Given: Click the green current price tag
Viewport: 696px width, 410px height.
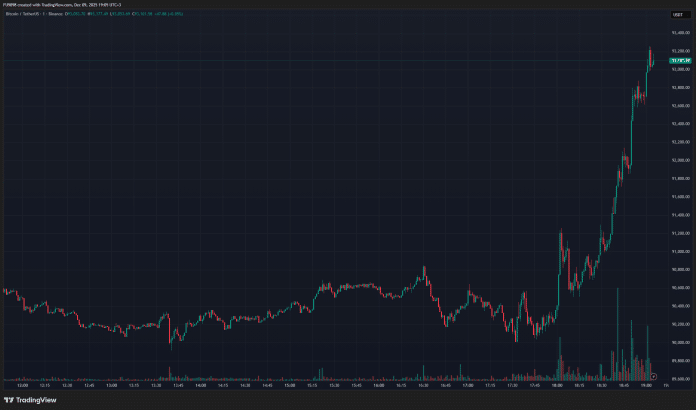Looking at the screenshot, I should (680, 62).
